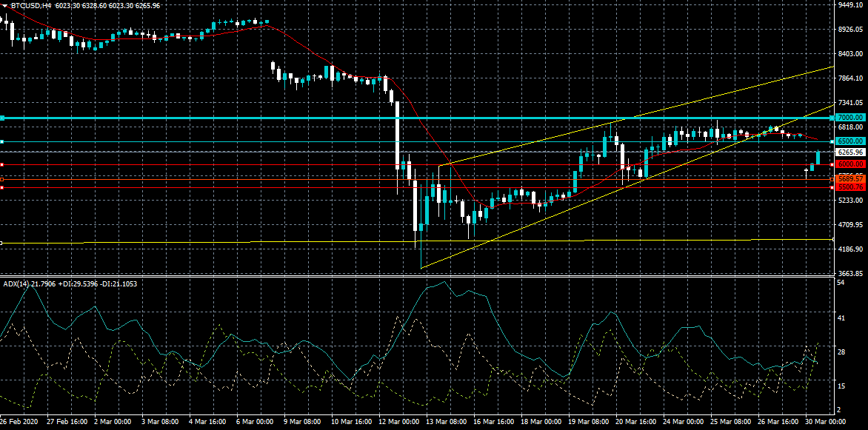Click the 19 Mar 08:00 time label
Screen dimensions: 868x430
click(590, 421)
